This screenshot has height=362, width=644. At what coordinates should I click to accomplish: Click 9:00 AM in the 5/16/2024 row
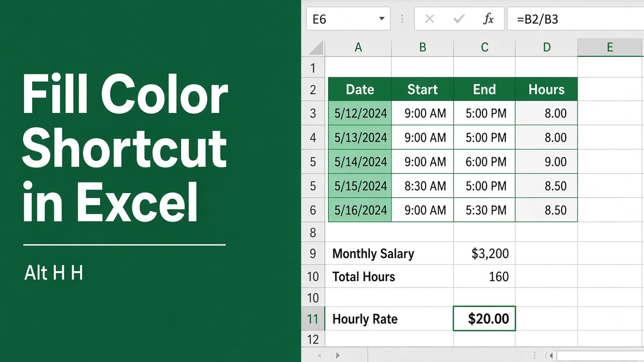(423, 210)
